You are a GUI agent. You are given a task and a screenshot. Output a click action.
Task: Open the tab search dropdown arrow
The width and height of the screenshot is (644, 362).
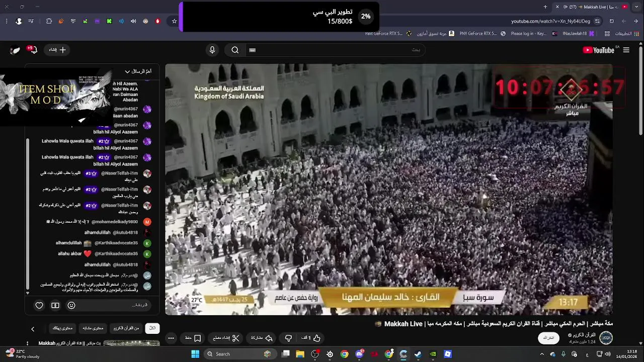click(636, 7)
